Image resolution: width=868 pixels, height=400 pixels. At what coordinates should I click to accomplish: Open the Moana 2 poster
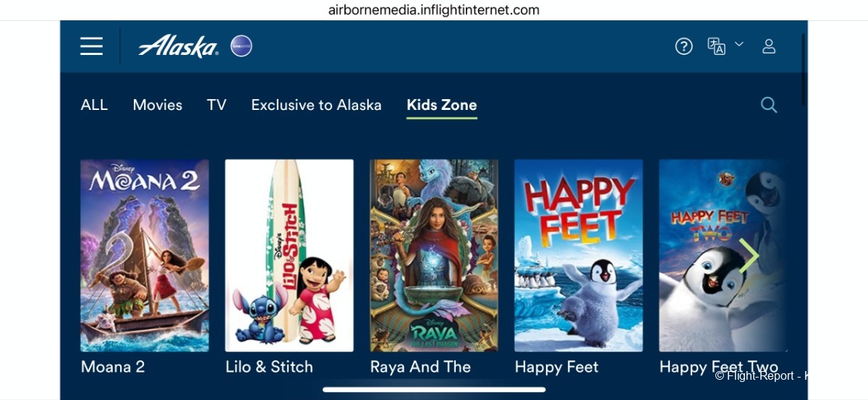[145, 255]
